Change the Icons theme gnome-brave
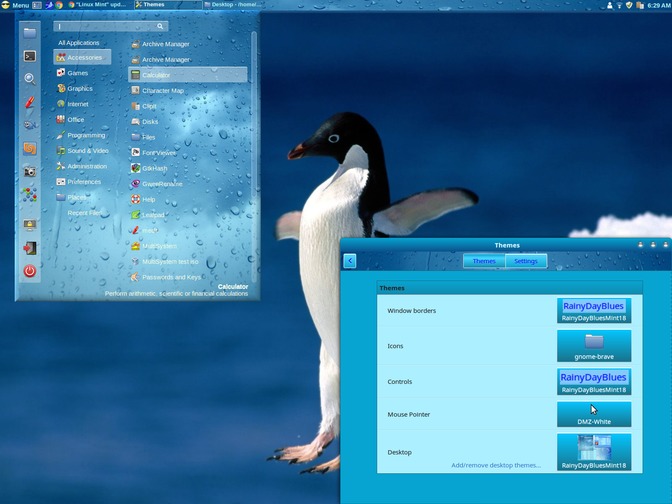This screenshot has height=504, width=672. tap(594, 346)
